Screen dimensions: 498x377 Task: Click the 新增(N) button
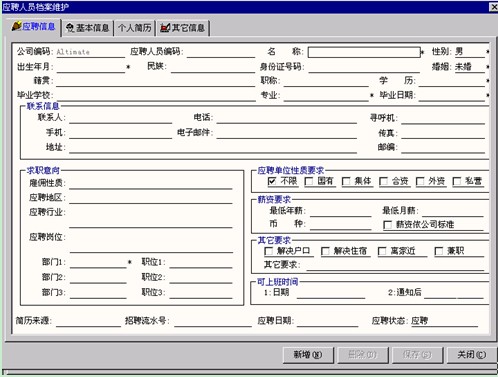pyautogui.click(x=308, y=355)
